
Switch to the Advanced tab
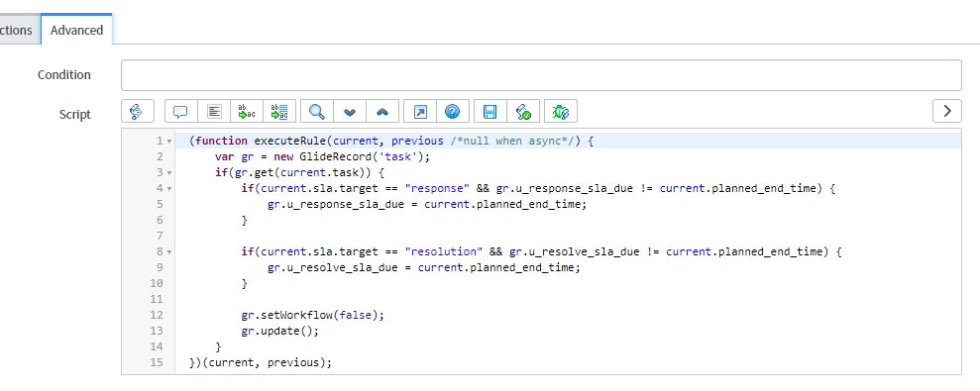pos(77,30)
